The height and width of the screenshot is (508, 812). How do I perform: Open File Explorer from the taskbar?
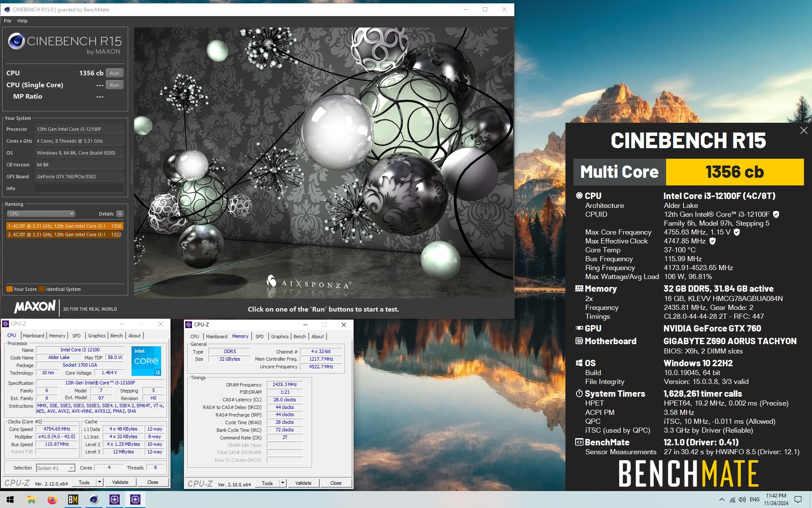(x=31, y=500)
